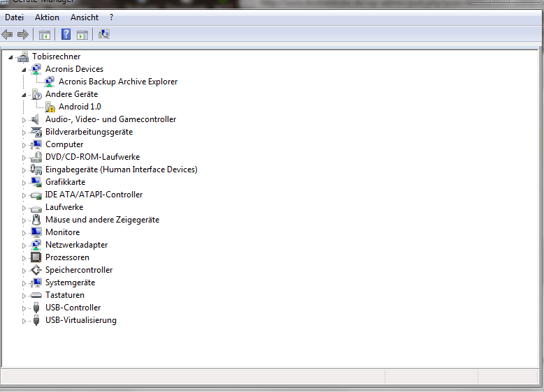This screenshot has width=544, height=392.
Task: Click the Systemgeräte icon
Action: click(36, 282)
